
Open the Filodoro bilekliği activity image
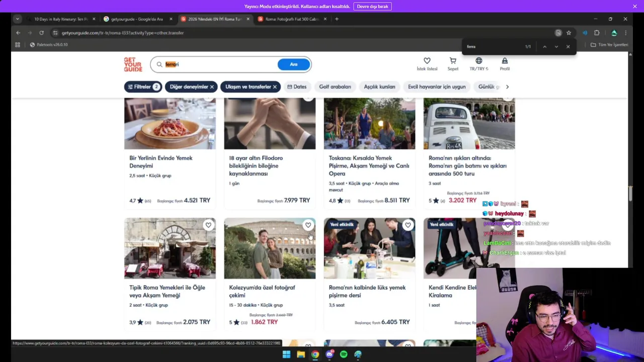[x=270, y=124]
